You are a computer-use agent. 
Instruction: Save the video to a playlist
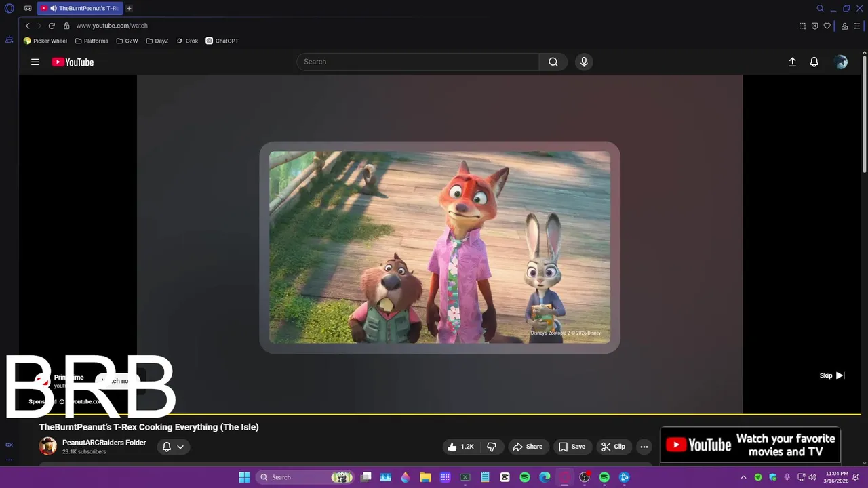[x=572, y=447]
